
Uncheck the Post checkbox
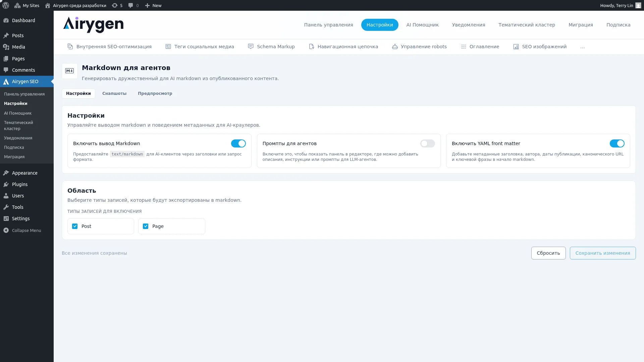75,226
